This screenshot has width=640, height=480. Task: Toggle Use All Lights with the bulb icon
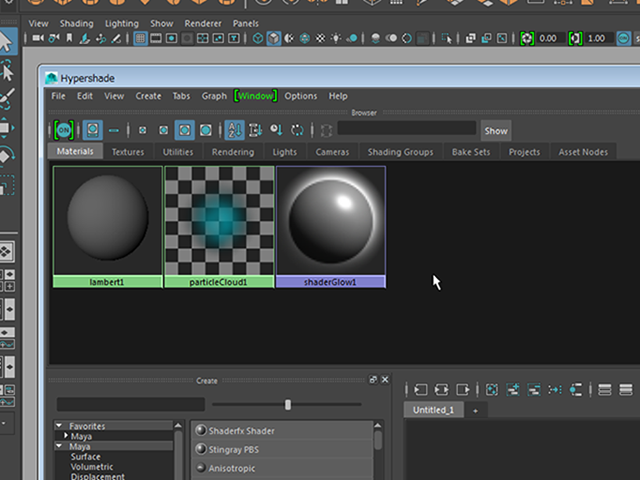(336, 38)
